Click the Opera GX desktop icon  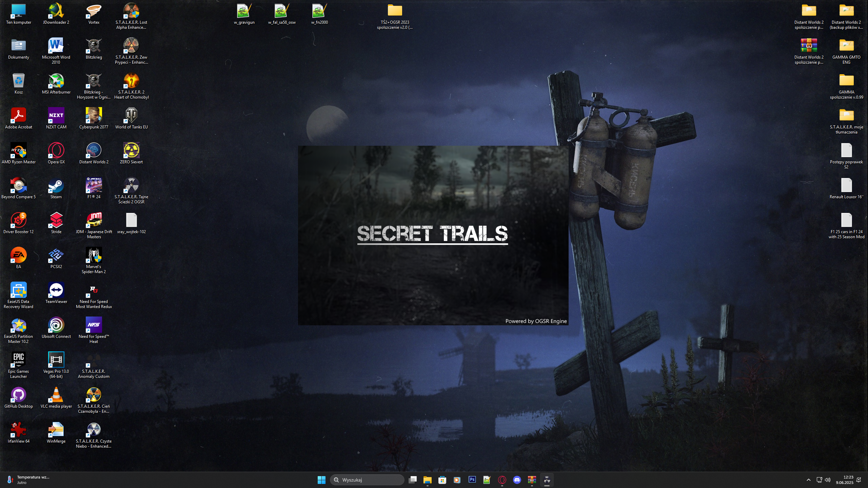[56, 154]
